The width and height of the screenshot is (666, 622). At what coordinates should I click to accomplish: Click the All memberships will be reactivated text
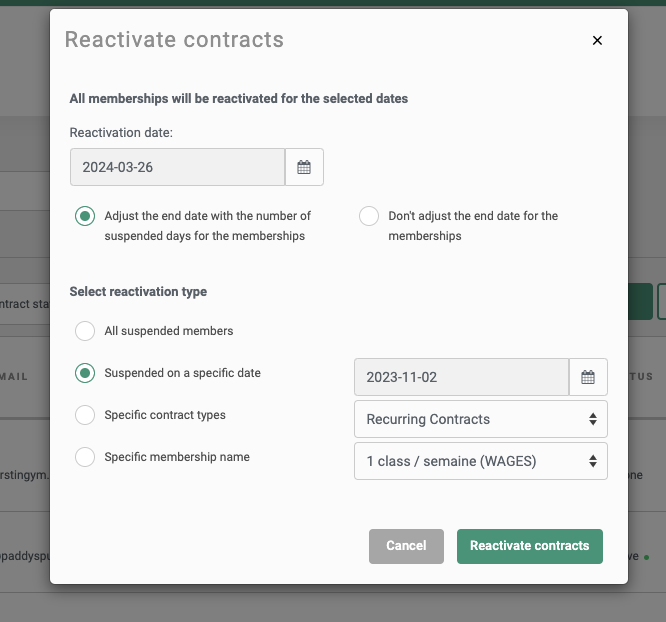(x=239, y=99)
